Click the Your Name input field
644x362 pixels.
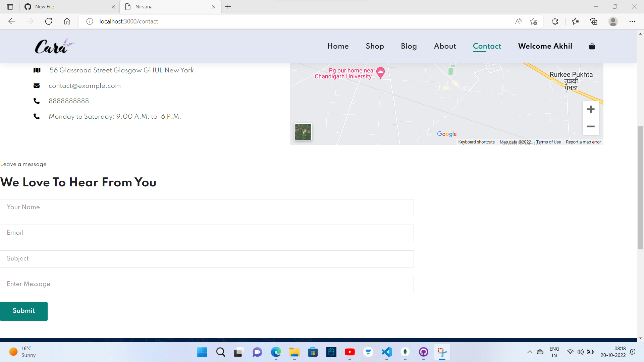(207, 207)
